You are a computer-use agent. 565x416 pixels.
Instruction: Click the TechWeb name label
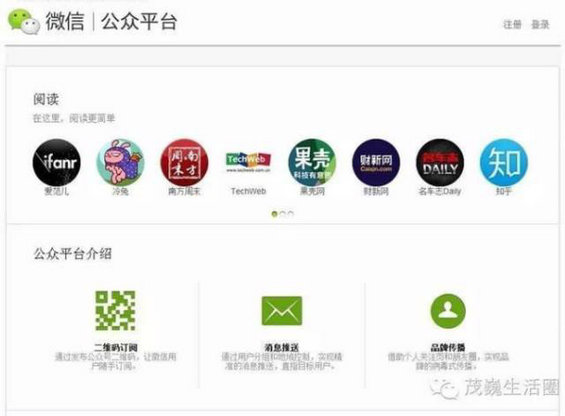pos(248,191)
